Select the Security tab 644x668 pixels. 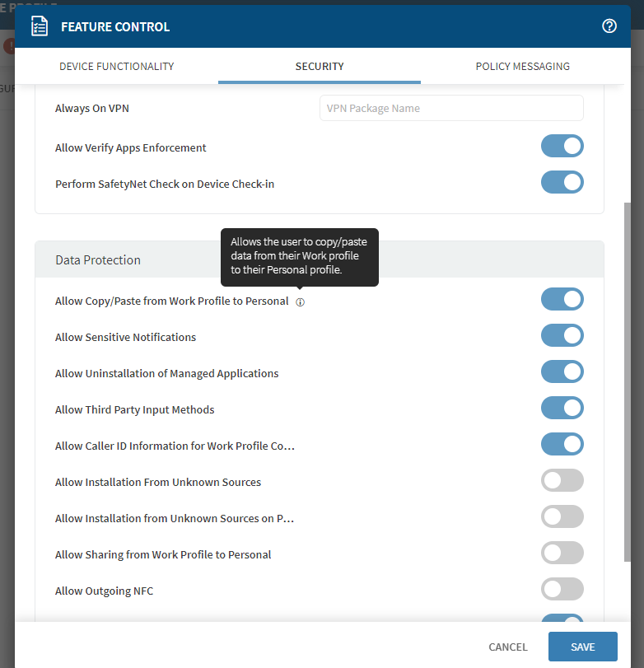[320, 66]
